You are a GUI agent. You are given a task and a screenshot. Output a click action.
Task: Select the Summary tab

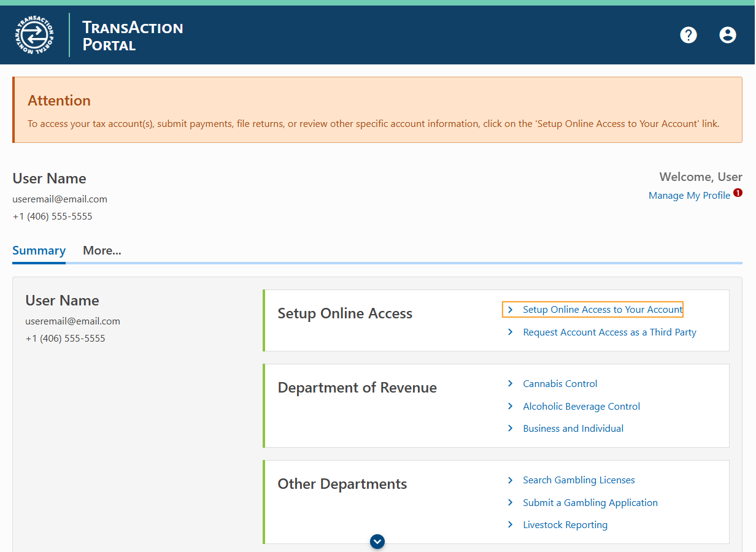[39, 250]
